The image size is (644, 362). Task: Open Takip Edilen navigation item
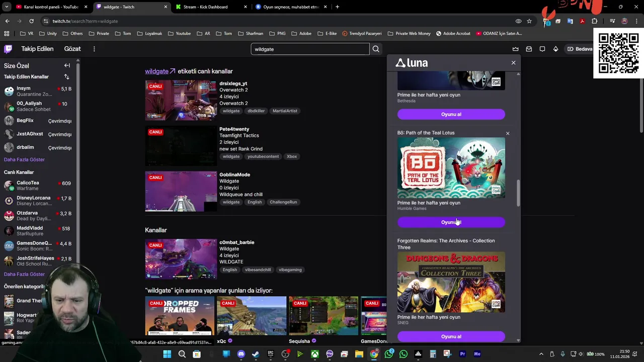tap(37, 49)
